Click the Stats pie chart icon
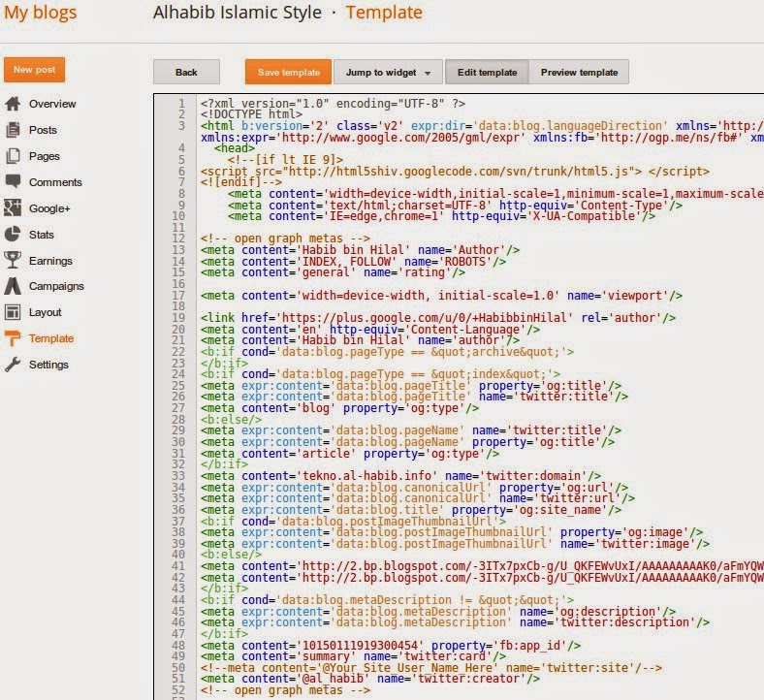Image resolution: width=764 pixels, height=700 pixels. pos(13,235)
